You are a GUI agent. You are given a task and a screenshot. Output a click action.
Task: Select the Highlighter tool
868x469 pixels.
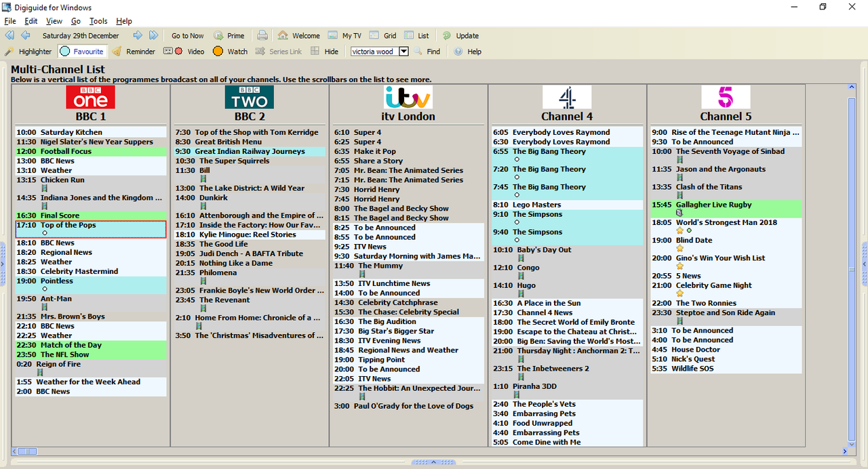coord(28,52)
